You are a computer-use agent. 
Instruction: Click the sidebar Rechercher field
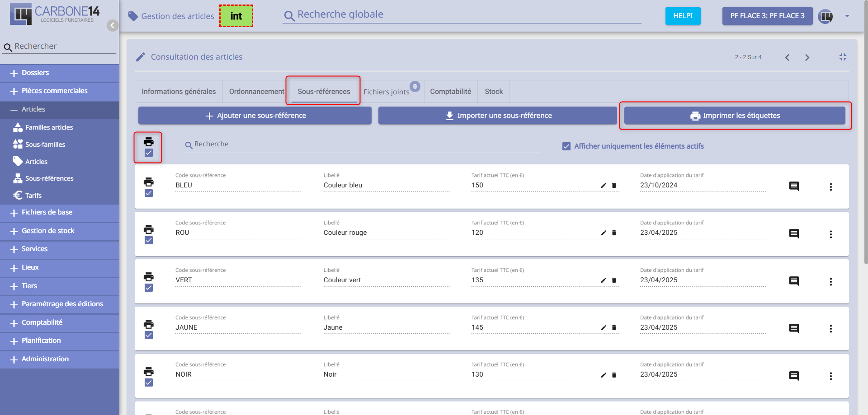[x=59, y=47]
